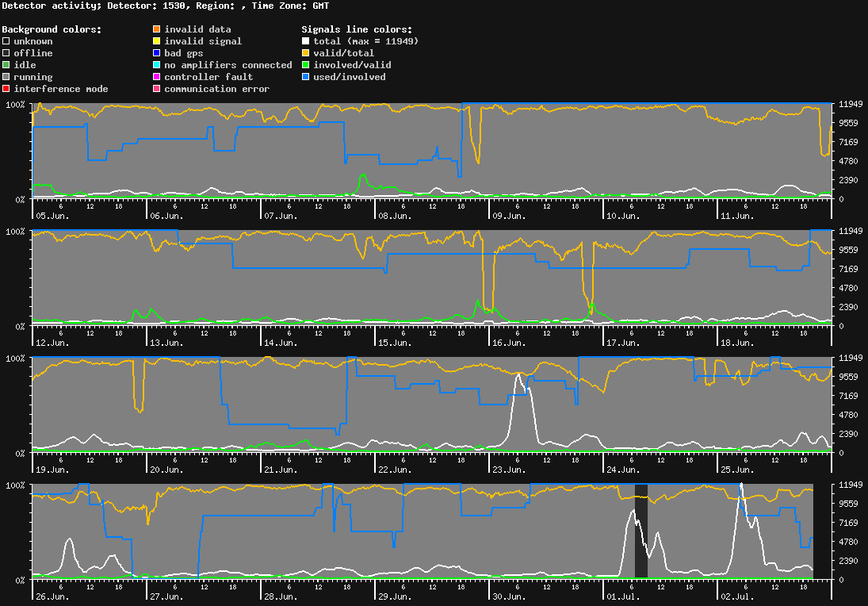868x606 pixels.
Task: Click the '26.Jun.' date label
Action: click(52, 596)
